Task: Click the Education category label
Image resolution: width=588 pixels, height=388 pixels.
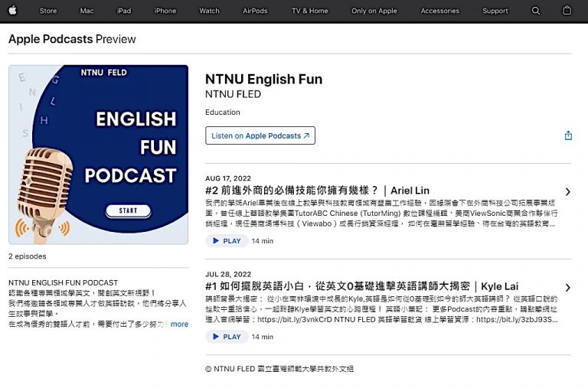Action: click(222, 112)
